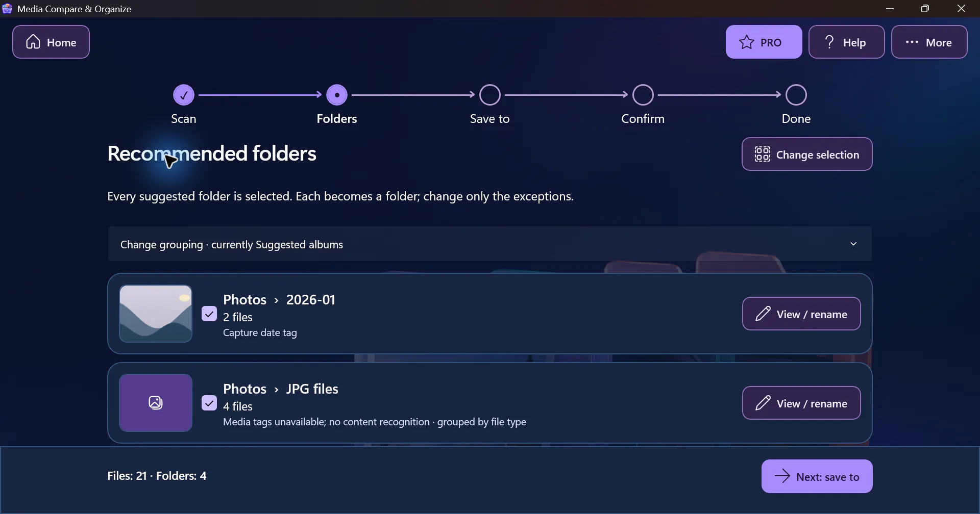Click the Scan step circle
980x514 pixels.
184,95
